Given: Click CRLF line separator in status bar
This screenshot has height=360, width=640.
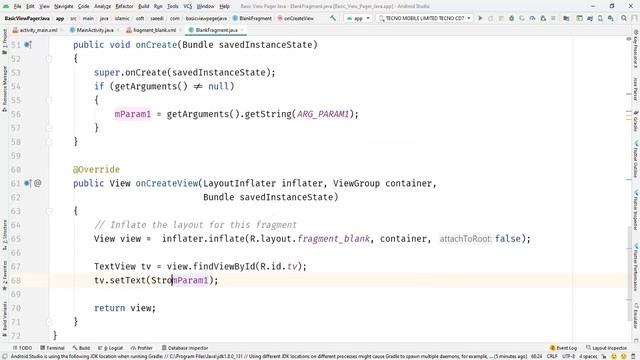Looking at the screenshot, I should coord(552,356).
